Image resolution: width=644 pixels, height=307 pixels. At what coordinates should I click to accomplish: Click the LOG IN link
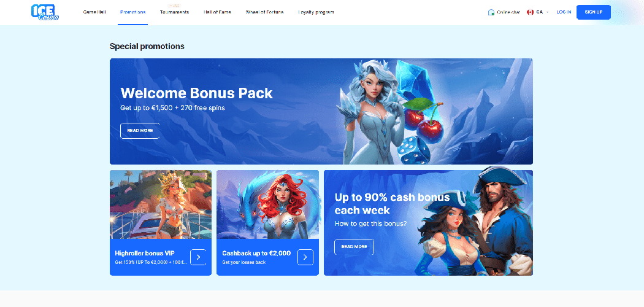click(564, 12)
